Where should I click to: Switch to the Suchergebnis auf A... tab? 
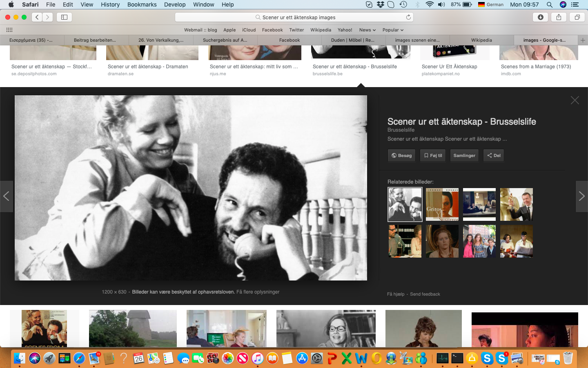point(225,40)
